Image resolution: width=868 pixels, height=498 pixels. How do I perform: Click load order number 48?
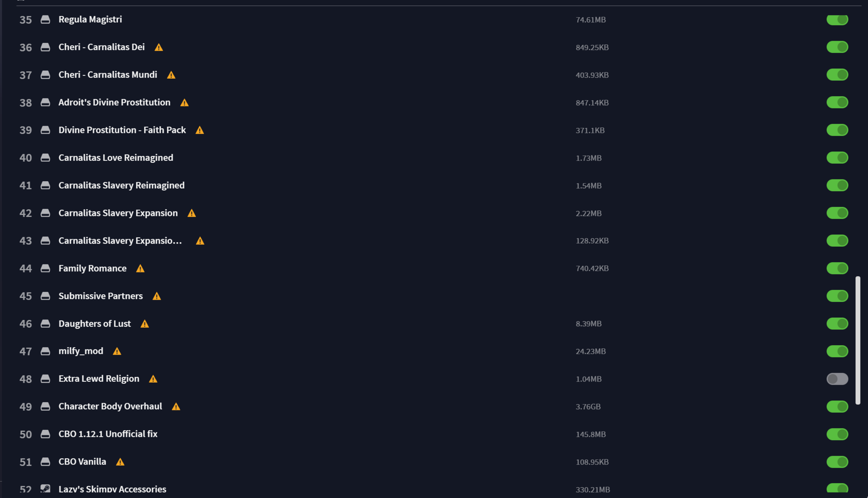tap(25, 379)
